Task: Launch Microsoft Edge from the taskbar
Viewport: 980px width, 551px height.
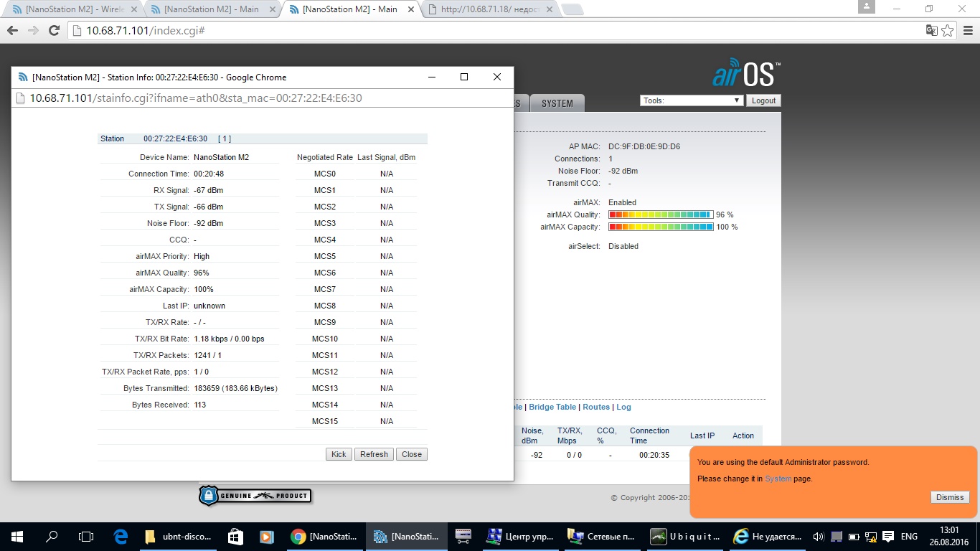Action: click(121, 537)
